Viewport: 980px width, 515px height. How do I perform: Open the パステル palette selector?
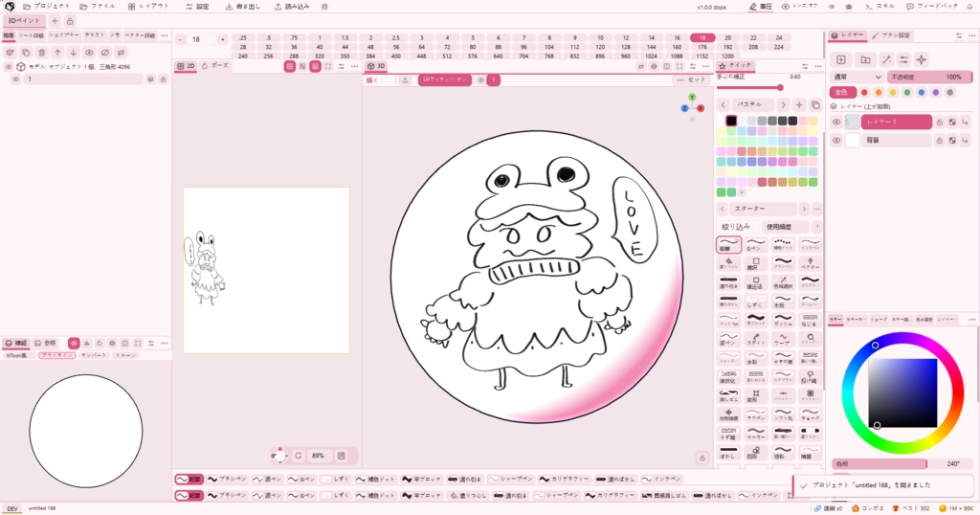752,104
